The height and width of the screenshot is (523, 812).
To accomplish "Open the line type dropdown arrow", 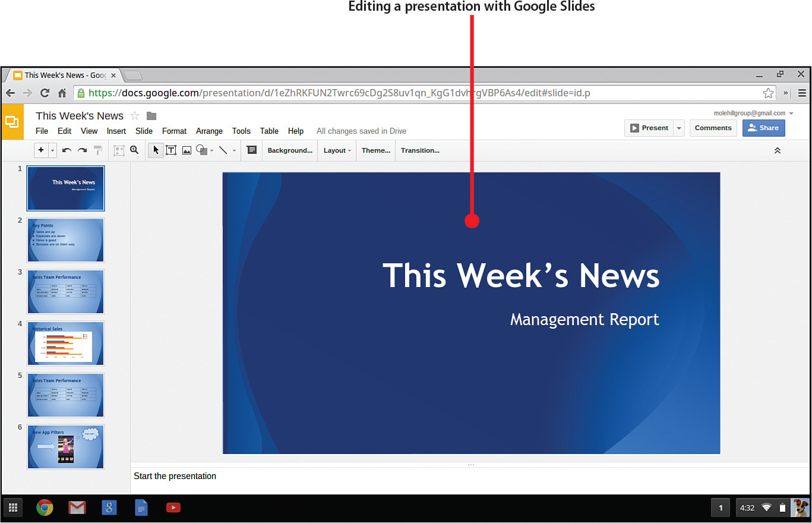I will [234, 151].
